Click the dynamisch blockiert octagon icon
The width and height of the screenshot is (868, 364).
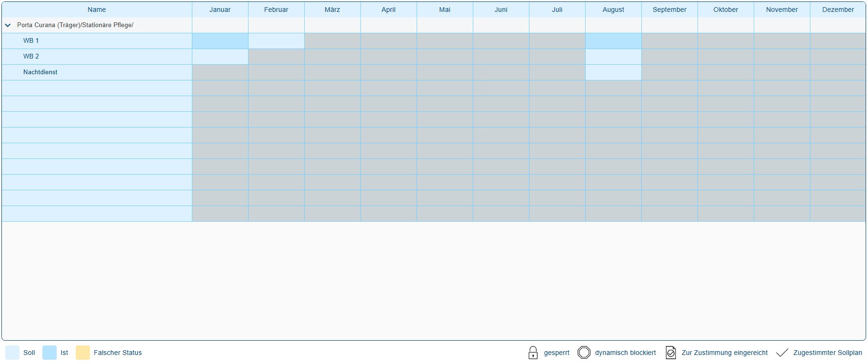(x=584, y=353)
